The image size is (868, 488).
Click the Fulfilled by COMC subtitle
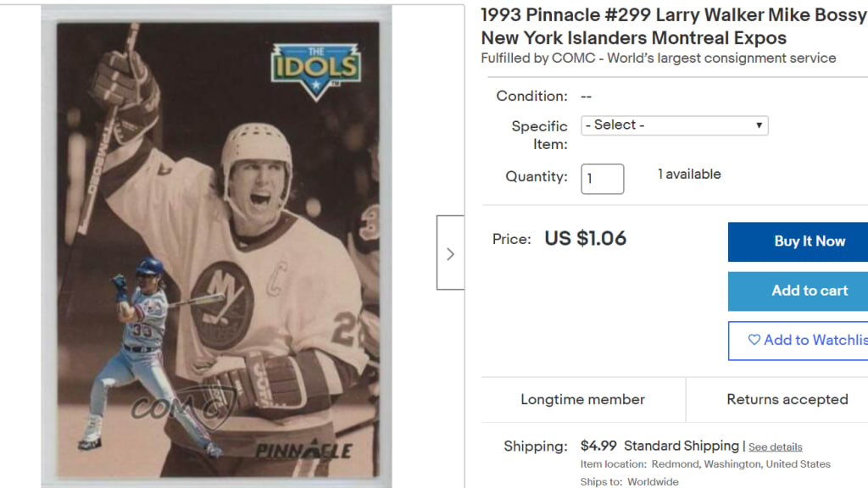pos(658,58)
